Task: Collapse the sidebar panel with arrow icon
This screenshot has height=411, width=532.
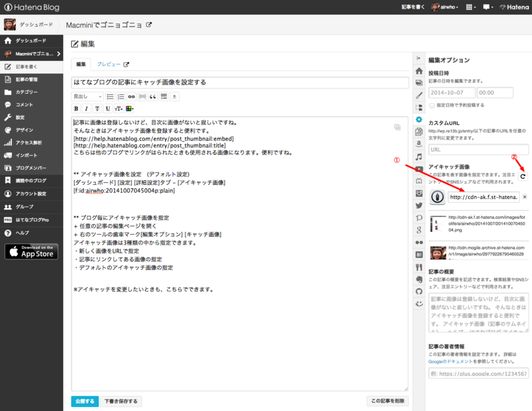Action: pos(419,59)
